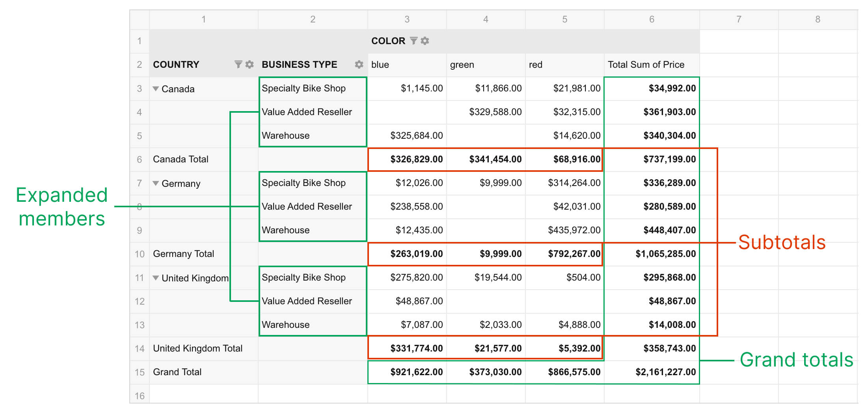The height and width of the screenshot is (413, 868).
Task: Select column header 1
Action: point(203,19)
